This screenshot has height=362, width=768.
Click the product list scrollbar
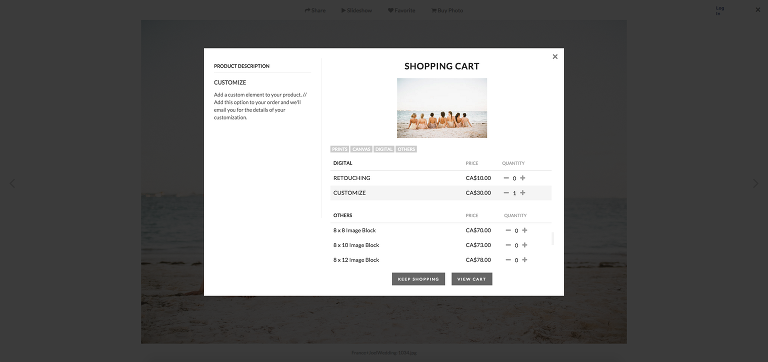coord(553,239)
